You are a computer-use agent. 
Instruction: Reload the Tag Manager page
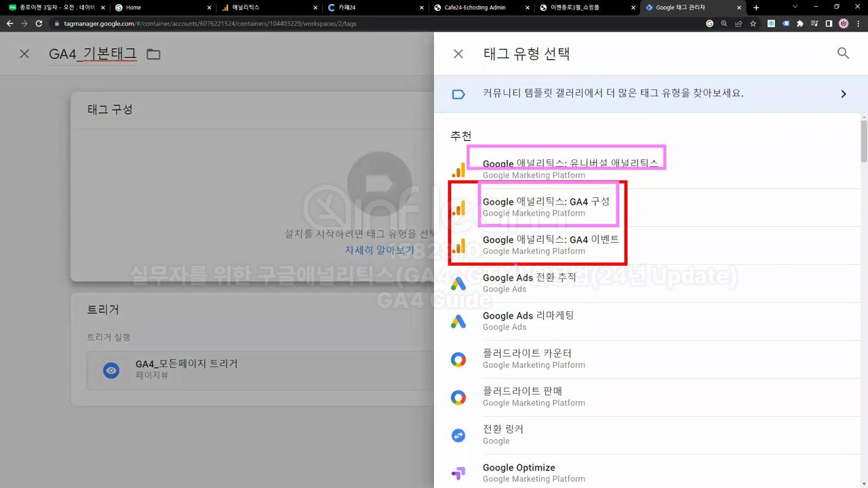pos(39,23)
